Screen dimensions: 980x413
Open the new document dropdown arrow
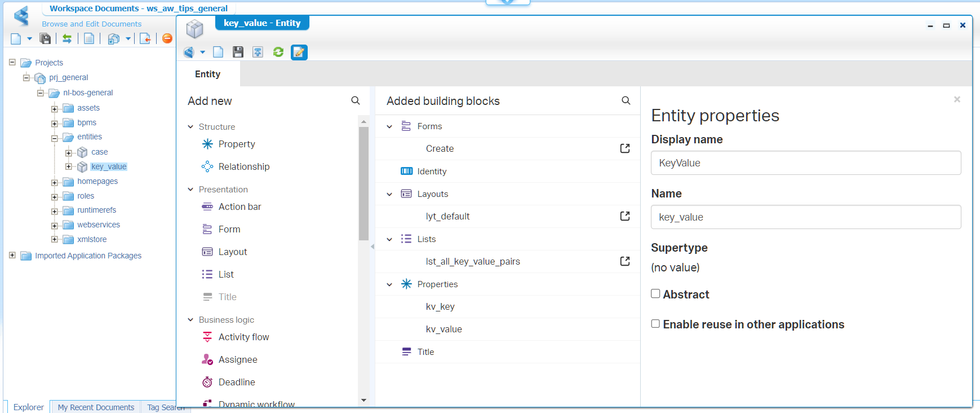click(29, 39)
